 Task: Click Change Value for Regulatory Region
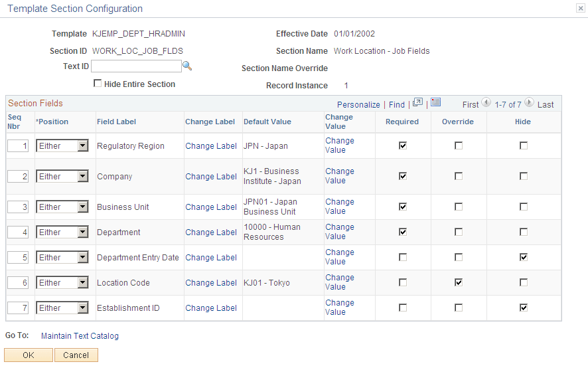[340, 145]
